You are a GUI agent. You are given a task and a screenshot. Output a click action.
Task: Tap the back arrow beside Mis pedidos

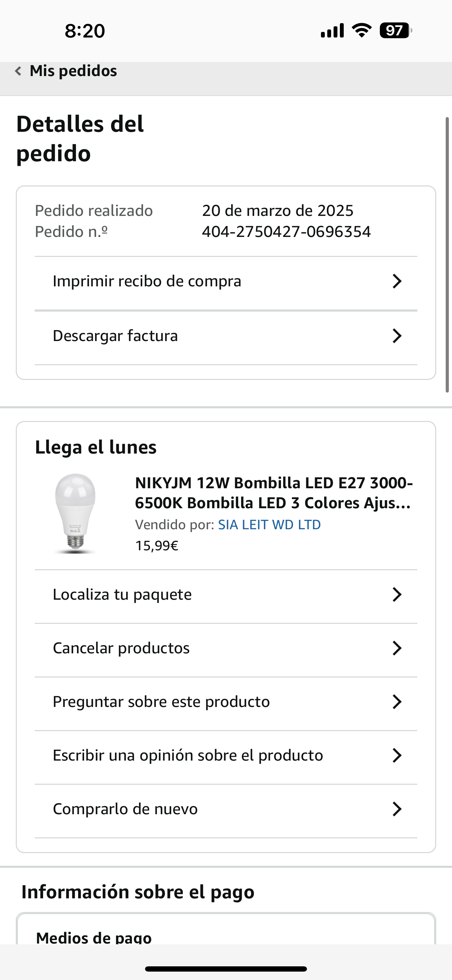click(18, 71)
